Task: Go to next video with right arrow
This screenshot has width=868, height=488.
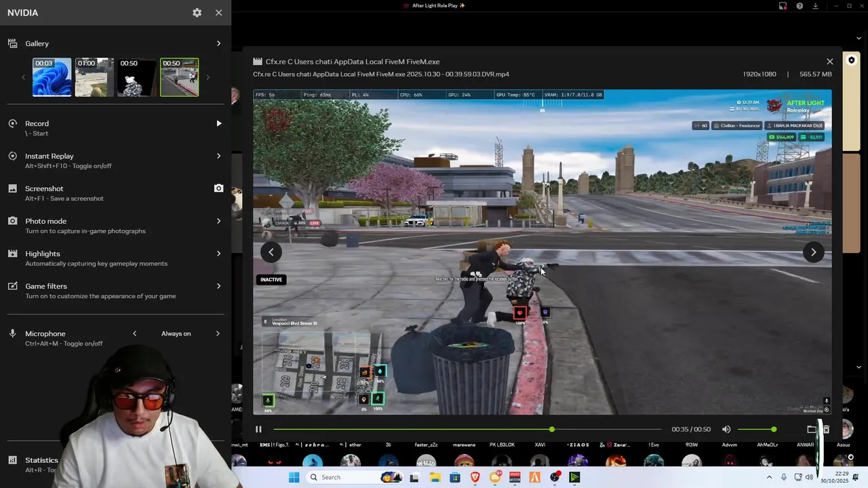Action: [x=813, y=252]
